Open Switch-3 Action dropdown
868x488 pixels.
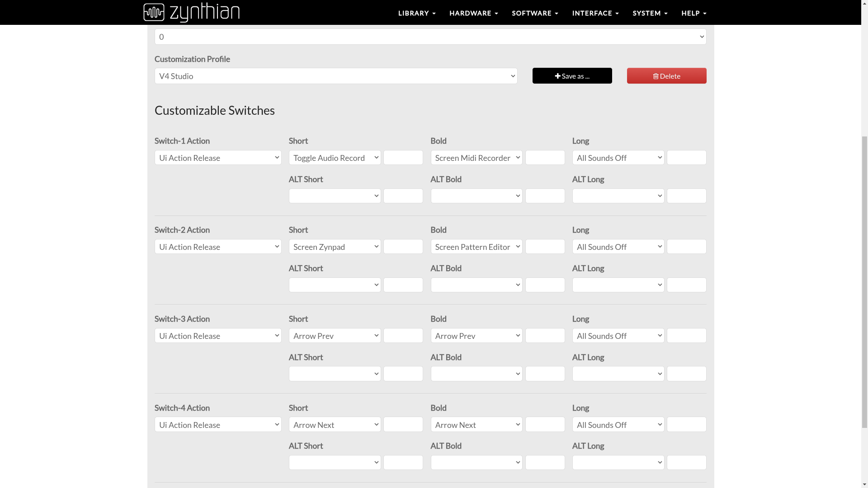coord(218,336)
